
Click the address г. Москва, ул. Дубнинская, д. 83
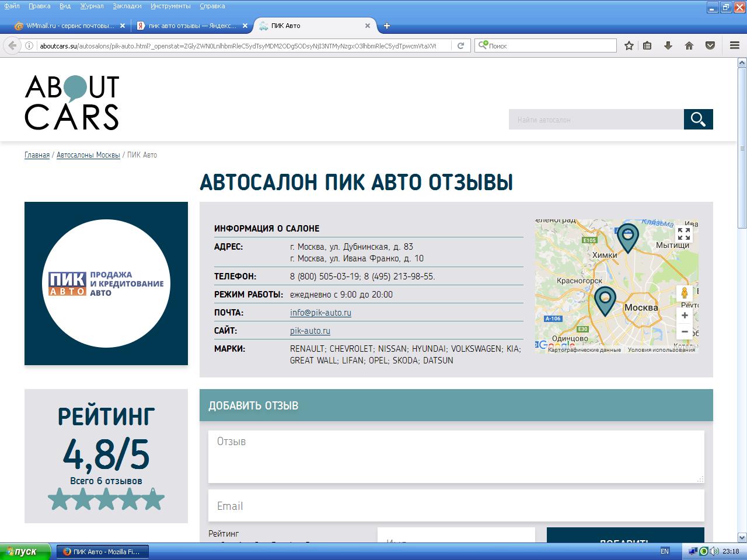pyautogui.click(x=351, y=247)
